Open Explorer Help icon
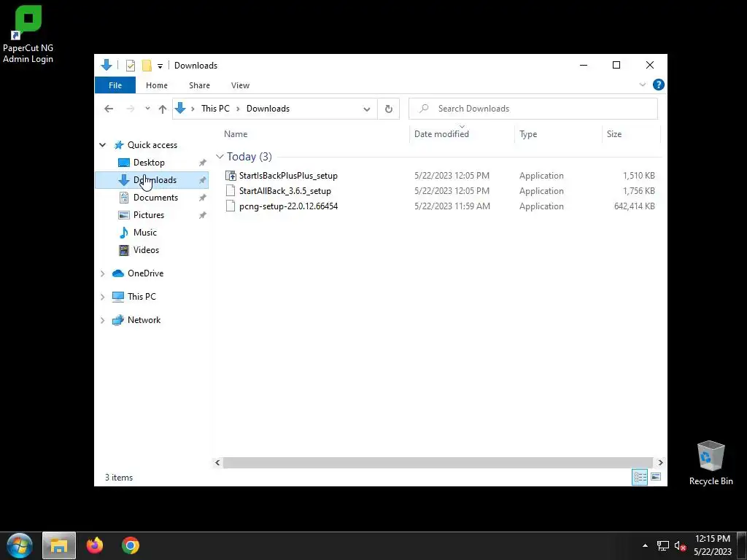This screenshot has width=747, height=560. [x=659, y=85]
